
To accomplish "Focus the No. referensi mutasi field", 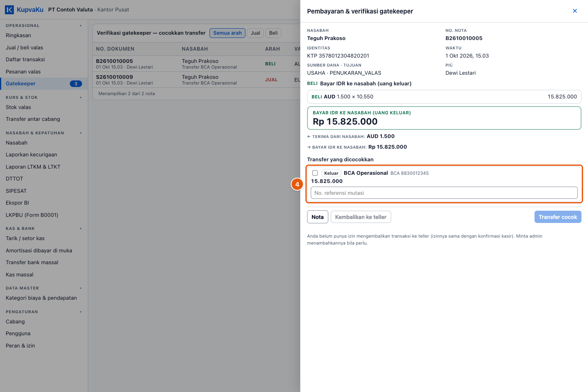I will 444,193.
